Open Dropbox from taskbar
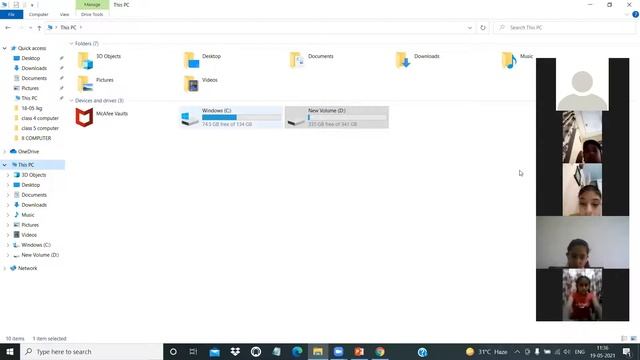640x360 pixels. coord(235,351)
